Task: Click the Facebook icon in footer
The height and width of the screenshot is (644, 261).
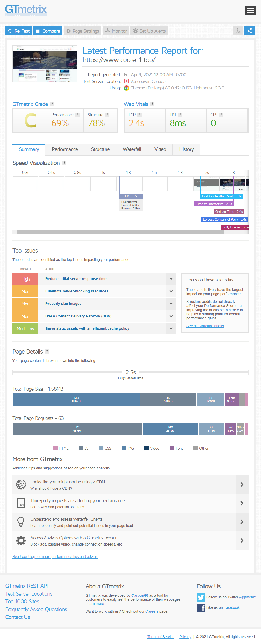Action: pos(201,608)
